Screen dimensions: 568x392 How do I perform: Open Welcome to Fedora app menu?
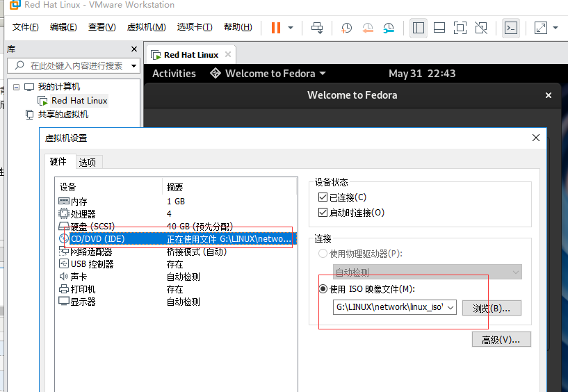[x=268, y=74]
